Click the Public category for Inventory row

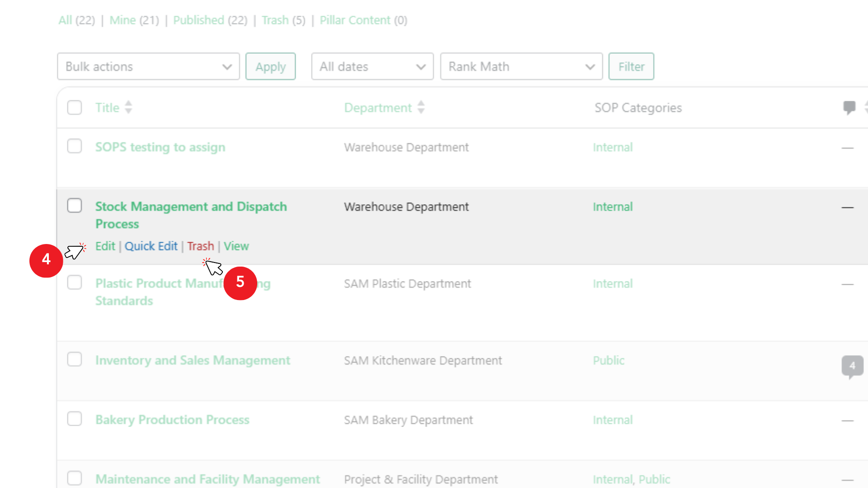point(609,361)
